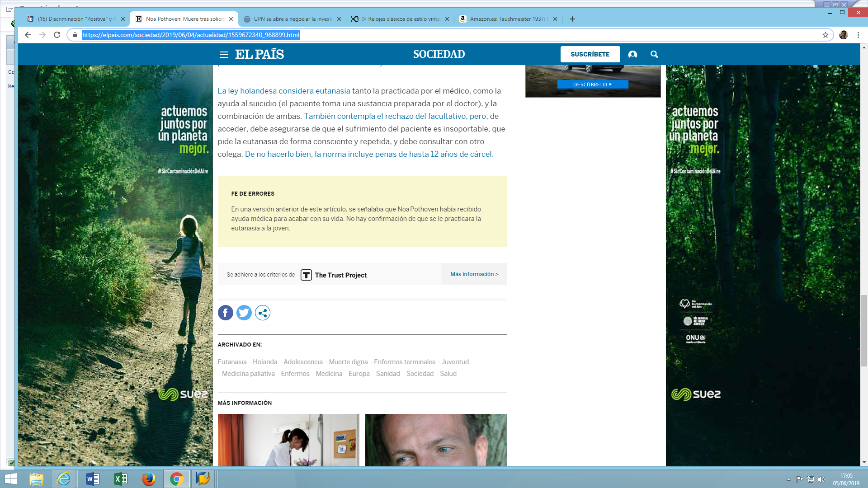
Task: Open Word from the taskbar
Action: pos(92,479)
